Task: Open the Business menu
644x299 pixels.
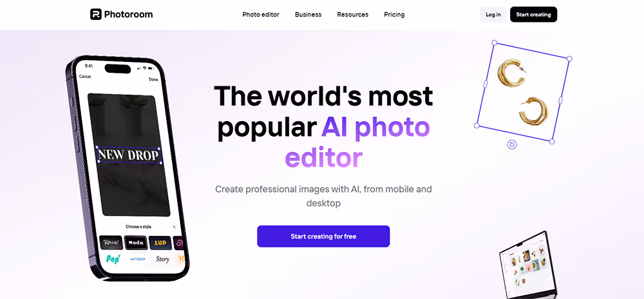Action: click(308, 14)
